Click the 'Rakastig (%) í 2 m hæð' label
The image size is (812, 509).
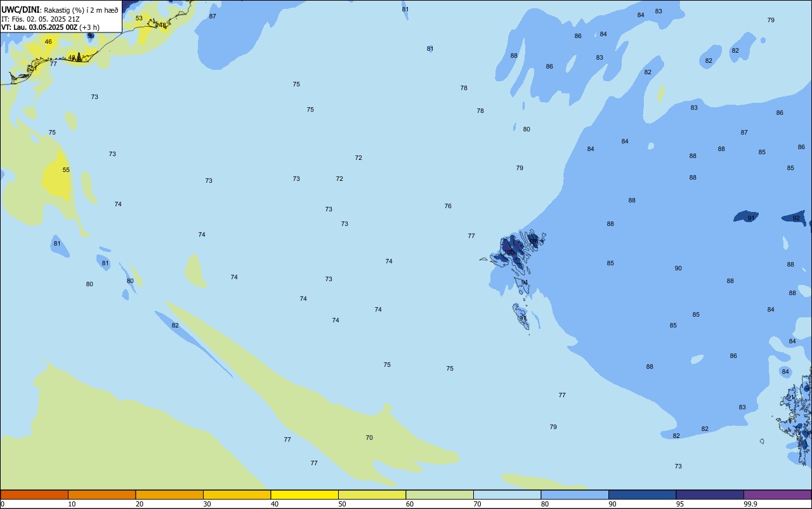(81, 10)
